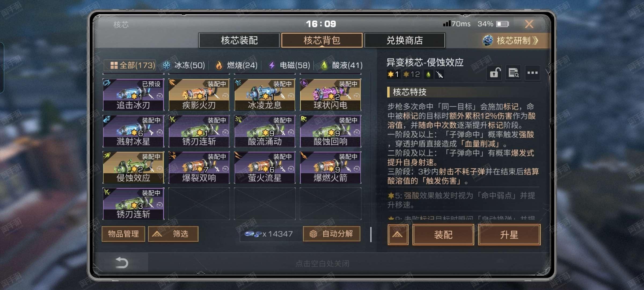Screen dimensions: 644x290
Task: Open the three-dots more options menu
Action: (x=532, y=73)
